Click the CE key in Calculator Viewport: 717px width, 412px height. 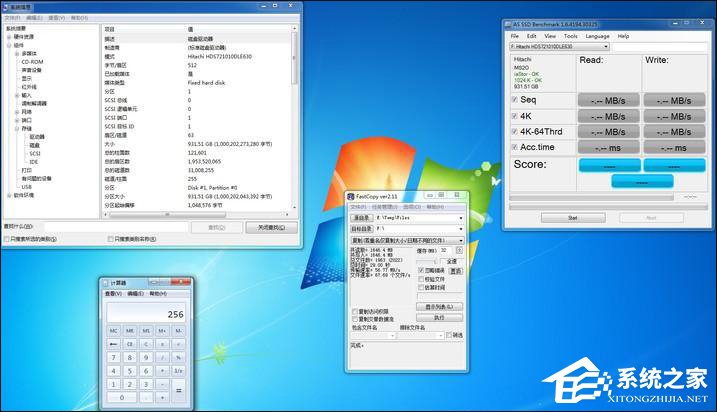click(x=130, y=344)
